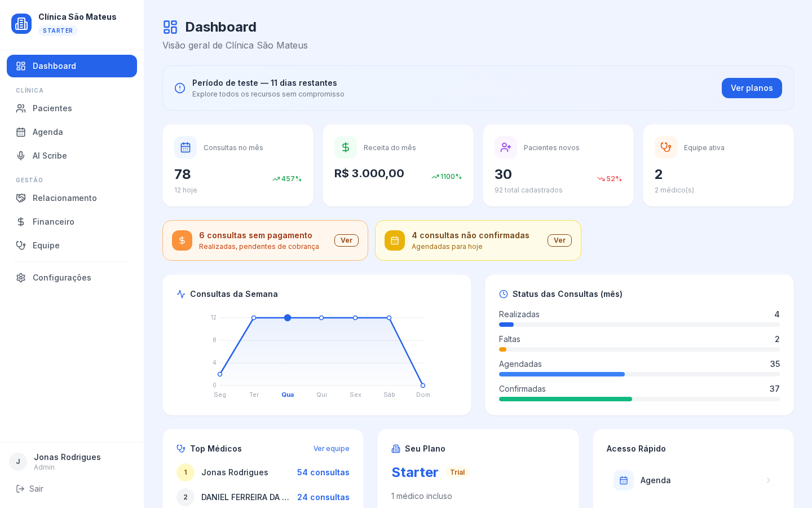812x508 pixels.
Task: Click the J user avatar in sidebar
Action: point(18,462)
